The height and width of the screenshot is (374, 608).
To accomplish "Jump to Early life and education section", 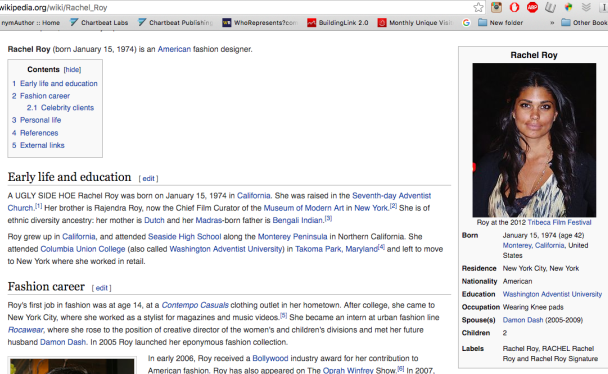I will click(59, 83).
